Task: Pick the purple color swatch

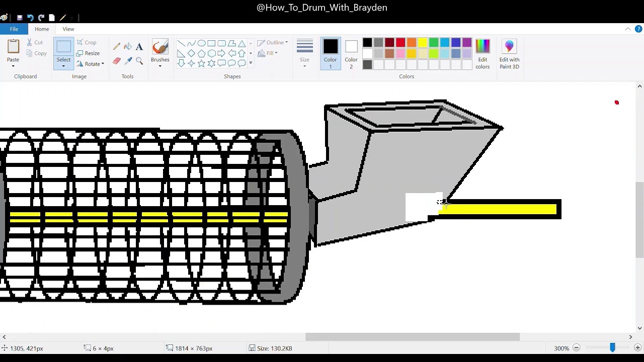Action: click(467, 43)
